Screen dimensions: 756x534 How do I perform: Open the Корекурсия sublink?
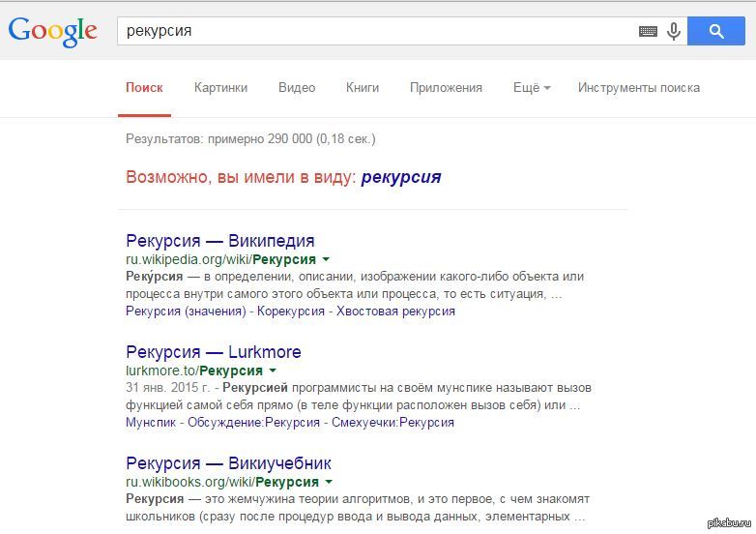coord(291,311)
